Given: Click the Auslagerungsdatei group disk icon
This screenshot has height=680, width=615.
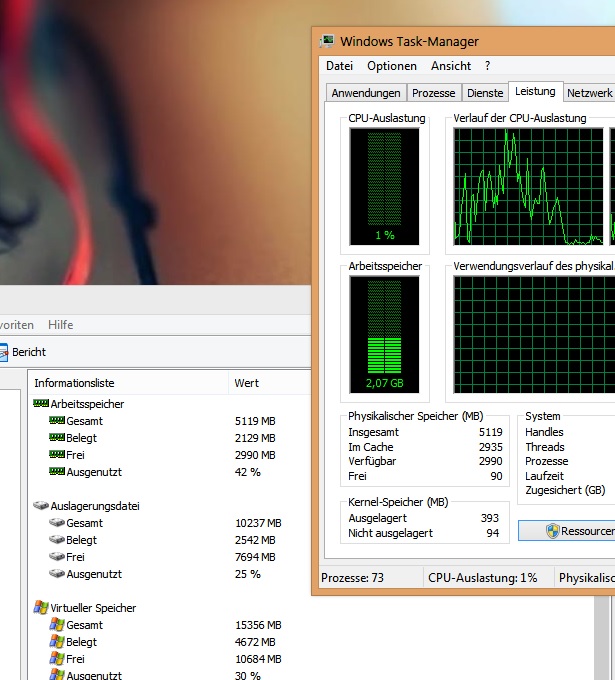Looking at the screenshot, I should (x=41, y=506).
